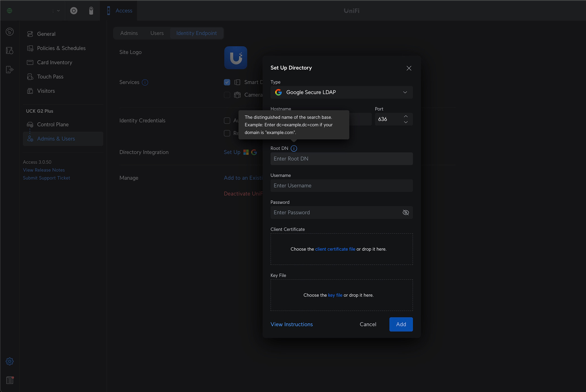The width and height of the screenshot is (586, 392).
Task: Click Submit Support Ticket link
Action: (46, 178)
